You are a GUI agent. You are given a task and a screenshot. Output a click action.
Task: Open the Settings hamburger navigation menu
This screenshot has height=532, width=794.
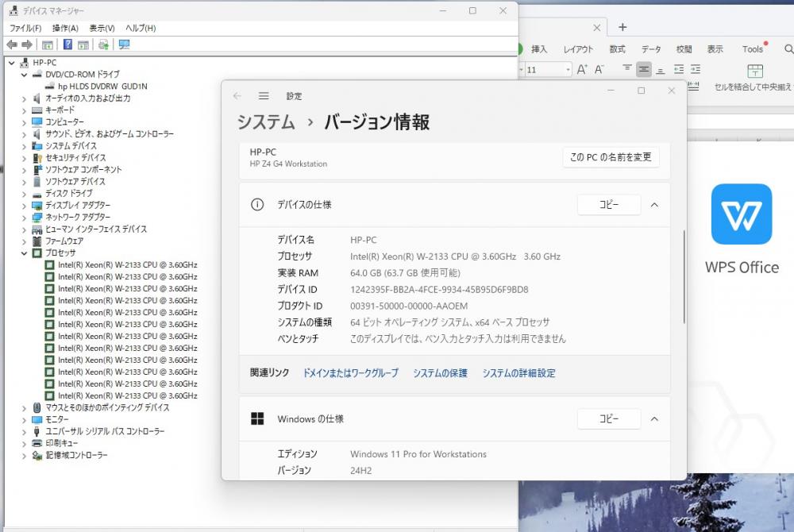(x=264, y=95)
